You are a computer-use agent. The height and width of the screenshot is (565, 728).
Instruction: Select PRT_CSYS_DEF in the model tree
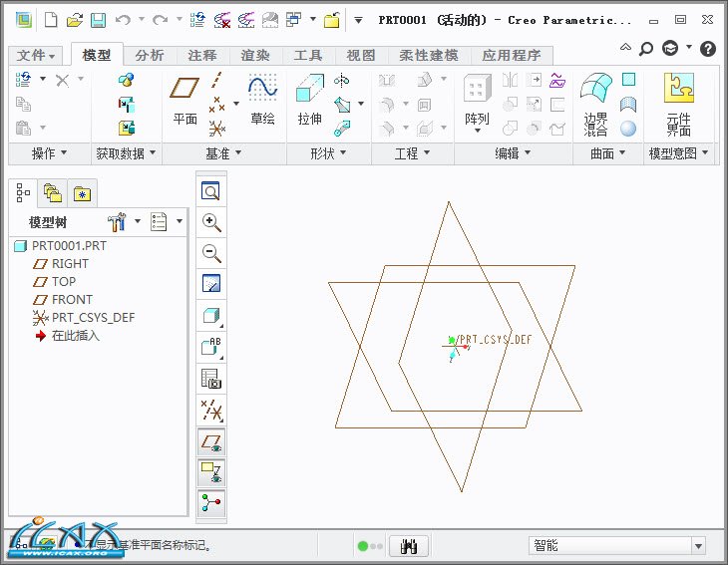(x=93, y=317)
